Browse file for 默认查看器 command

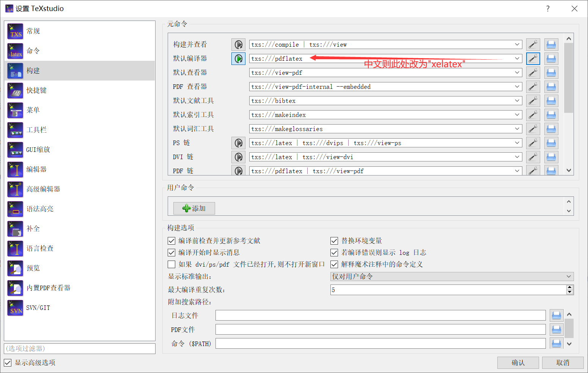[x=551, y=73]
